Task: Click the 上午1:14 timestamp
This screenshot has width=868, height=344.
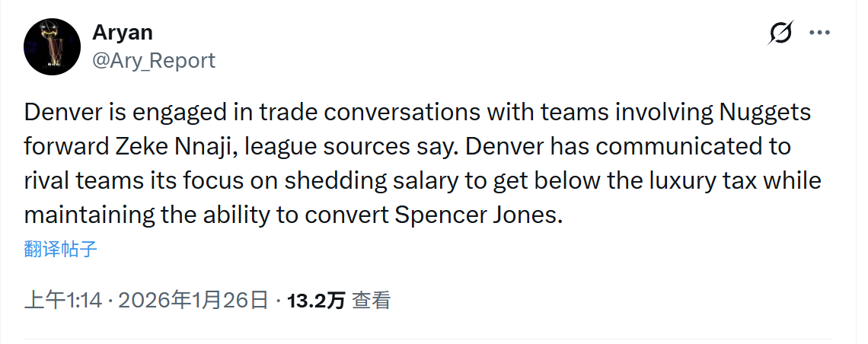Action: coord(63,301)
